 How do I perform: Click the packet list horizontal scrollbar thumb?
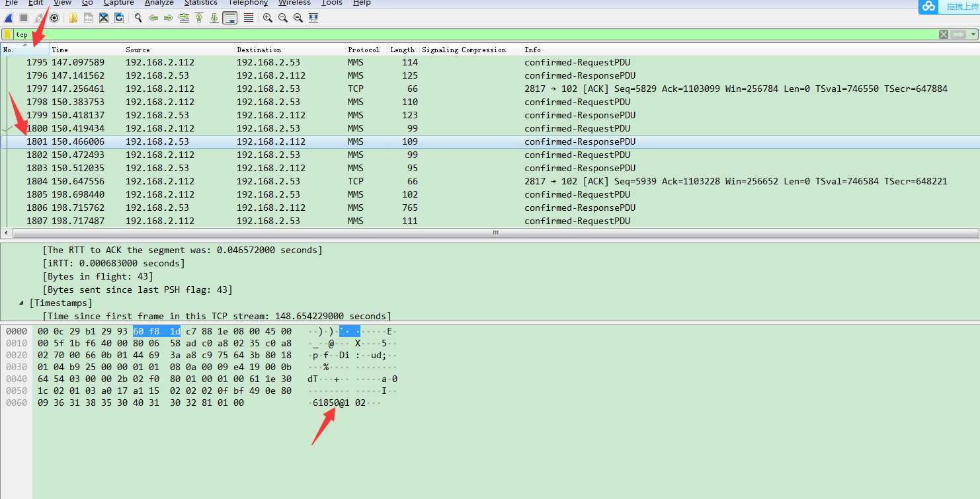pos(495,233)
